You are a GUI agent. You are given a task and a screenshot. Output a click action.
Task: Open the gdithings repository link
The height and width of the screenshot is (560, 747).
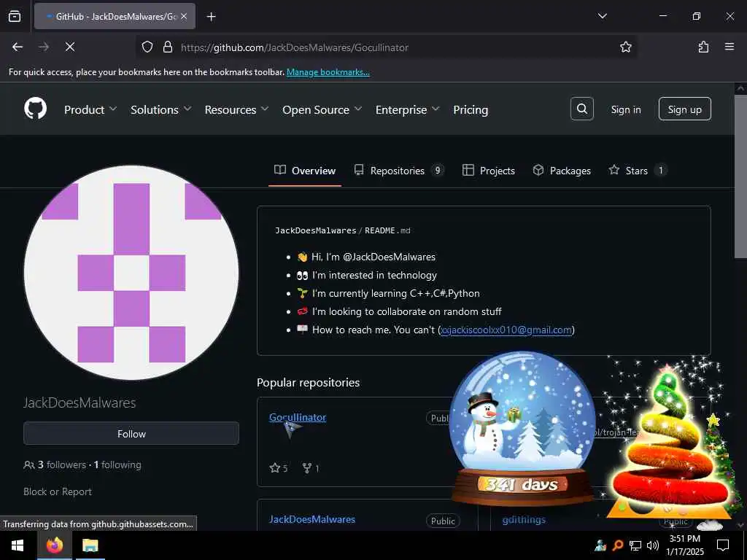tap(524, 519)
